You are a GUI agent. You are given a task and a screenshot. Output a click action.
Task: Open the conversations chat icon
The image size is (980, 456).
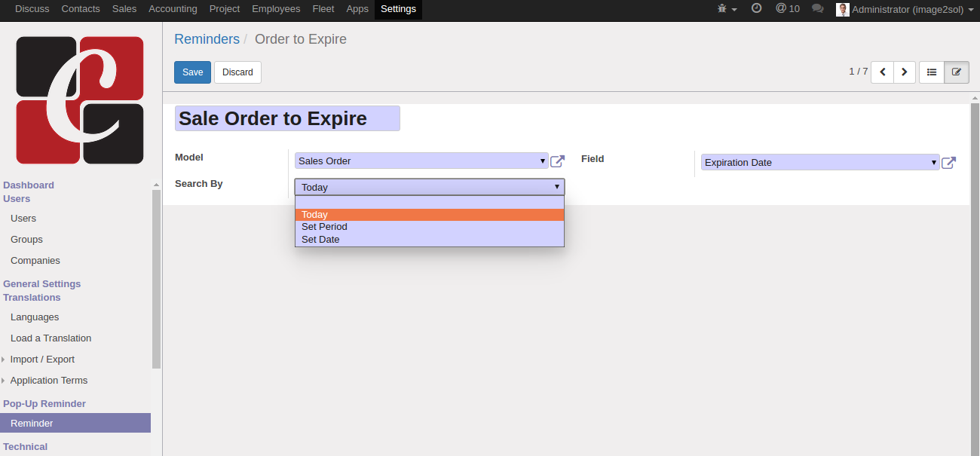817,9
